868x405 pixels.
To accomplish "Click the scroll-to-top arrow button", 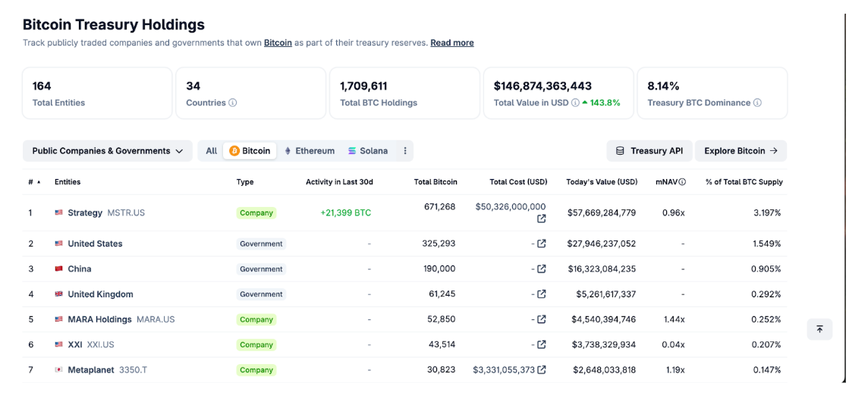I will [x=819, y=329].
